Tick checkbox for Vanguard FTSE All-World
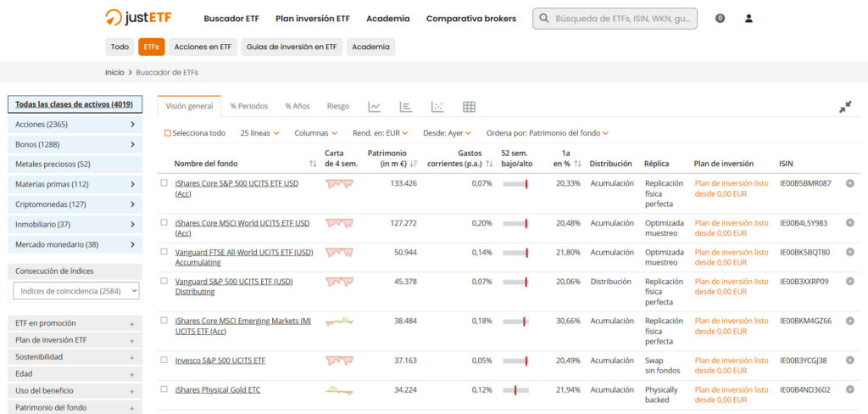868x414 pixels. 164,252
